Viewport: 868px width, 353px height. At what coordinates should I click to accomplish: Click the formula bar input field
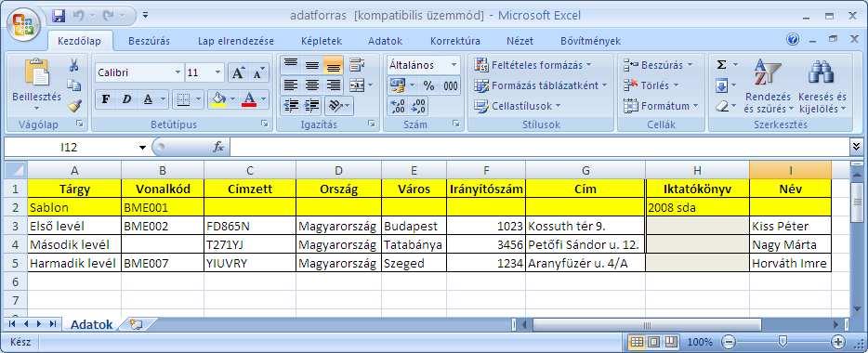(x=540, y=147)
